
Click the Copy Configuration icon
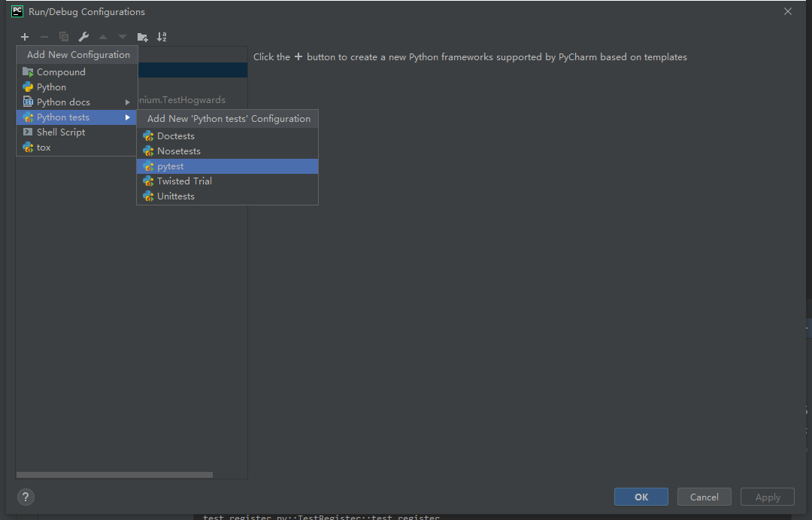click(x=64, y=37)
